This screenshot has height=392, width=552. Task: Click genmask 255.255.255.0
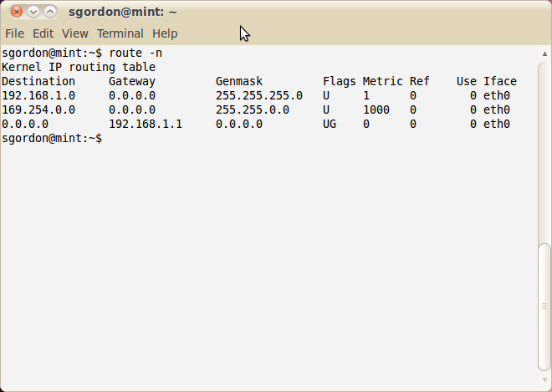[259, 96]
